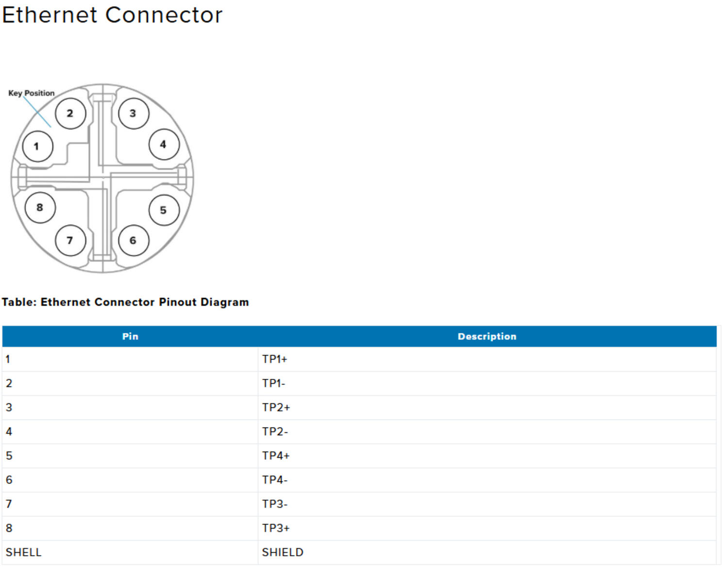Select pin 1 circle in the connector diagram
This screenshot has height=573, width=728.
(37, 146)
